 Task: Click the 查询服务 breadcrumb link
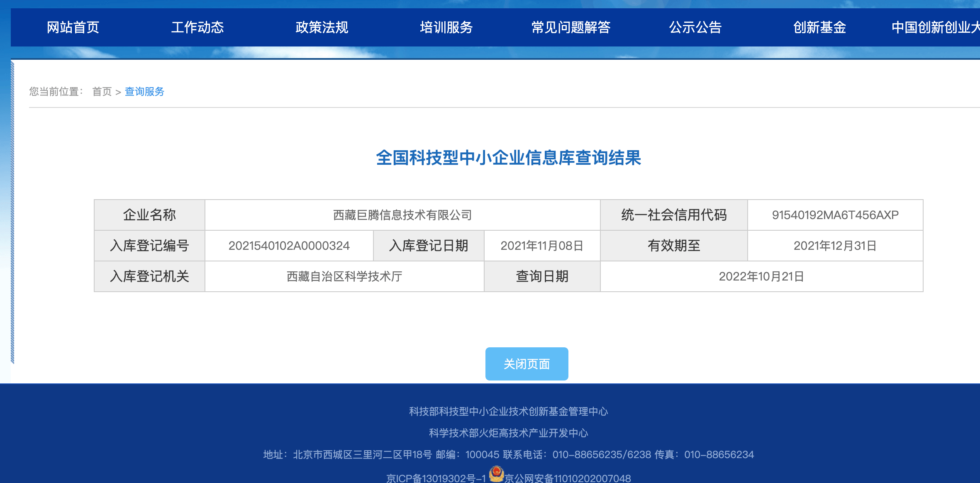pos(144,92)
